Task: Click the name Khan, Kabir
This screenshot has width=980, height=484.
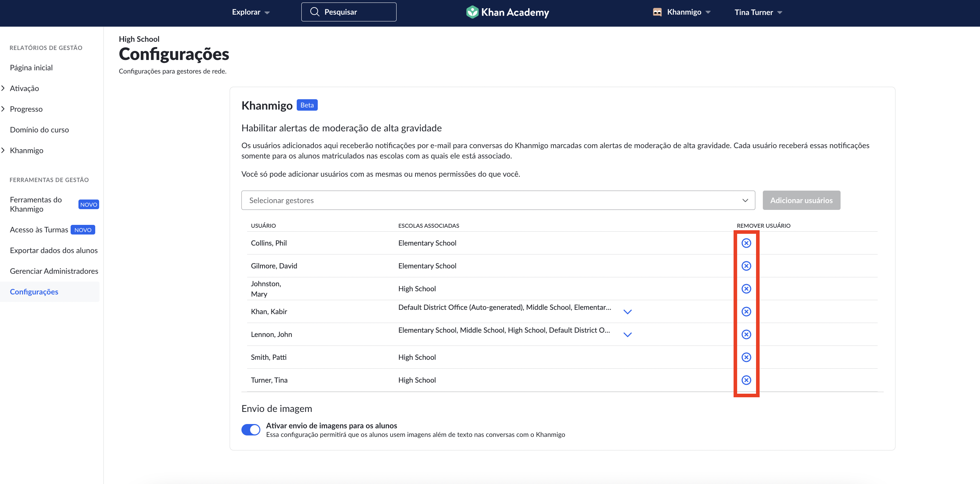Action: click(269, 312)
